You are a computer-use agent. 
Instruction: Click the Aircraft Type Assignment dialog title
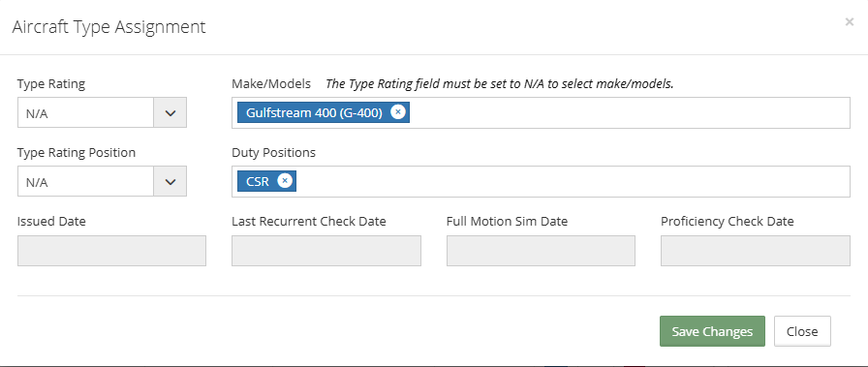click(109, 27)
